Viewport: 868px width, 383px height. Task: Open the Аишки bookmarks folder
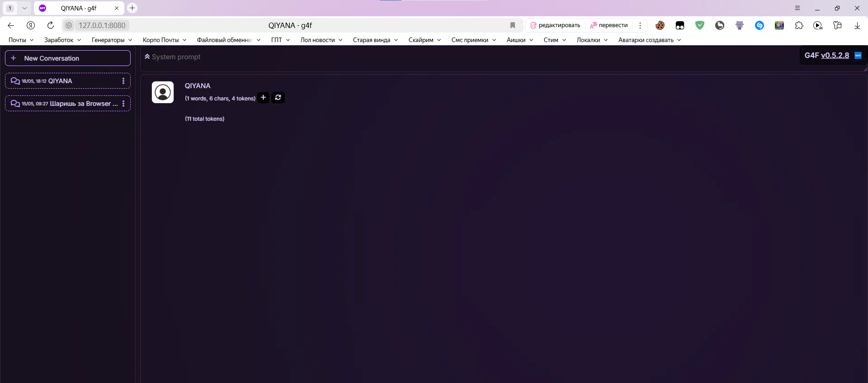pyautogui.click(x=520, y=40)
